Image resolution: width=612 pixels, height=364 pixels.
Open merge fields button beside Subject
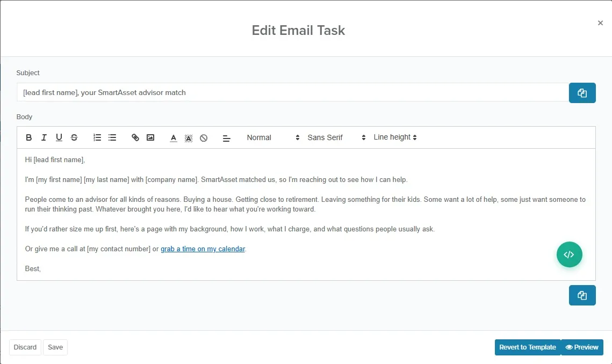[x=582, y=93]
